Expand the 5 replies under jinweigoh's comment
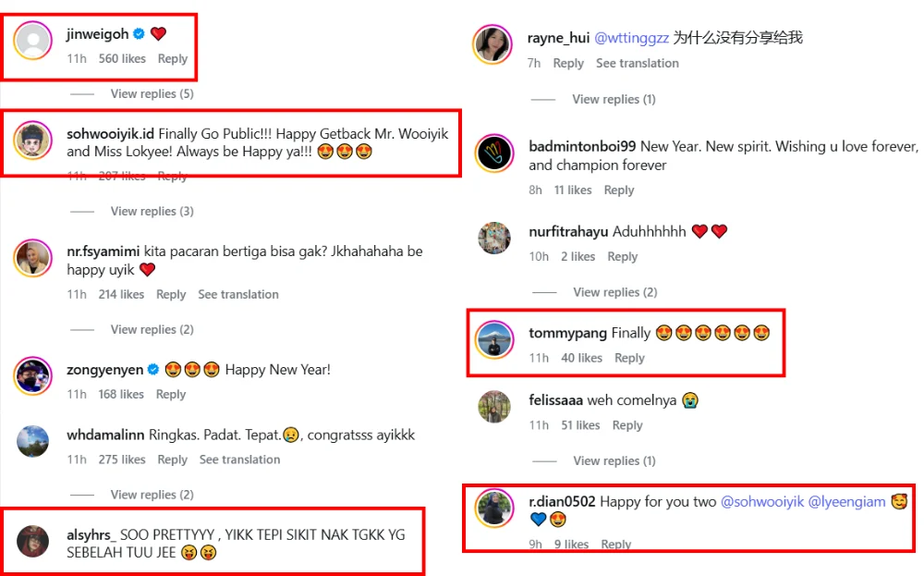The width and height of the screenshot is (924, 576). tap(152, 93)
